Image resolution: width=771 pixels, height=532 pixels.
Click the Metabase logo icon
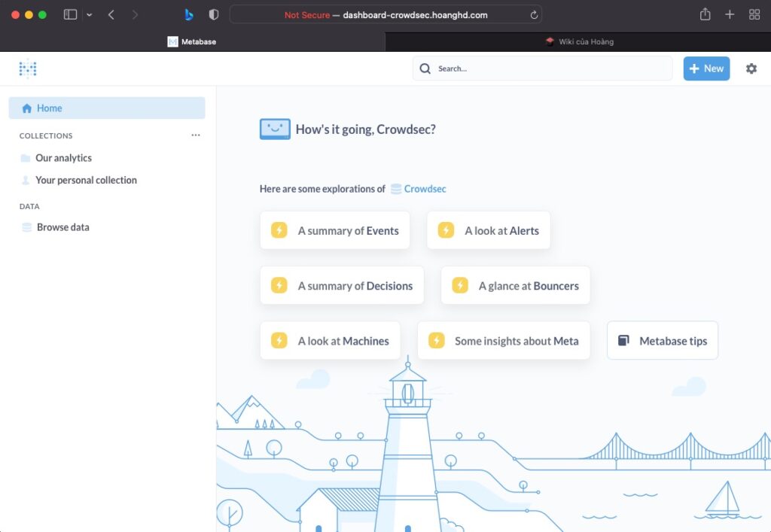28,68
